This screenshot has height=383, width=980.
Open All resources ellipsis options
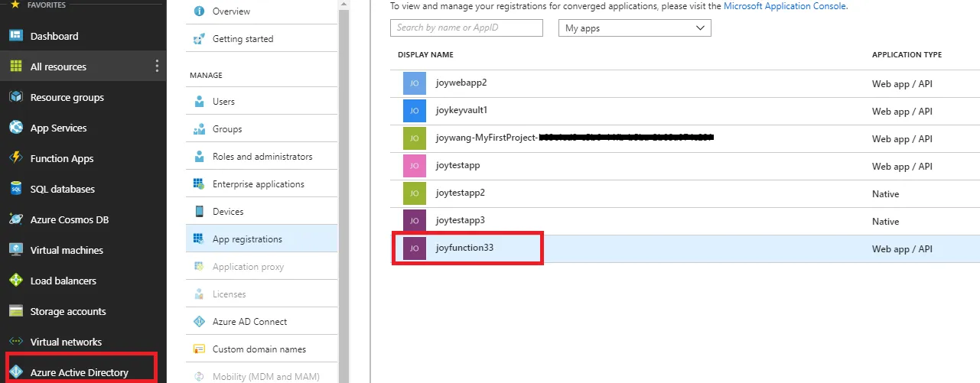(157, 67)
